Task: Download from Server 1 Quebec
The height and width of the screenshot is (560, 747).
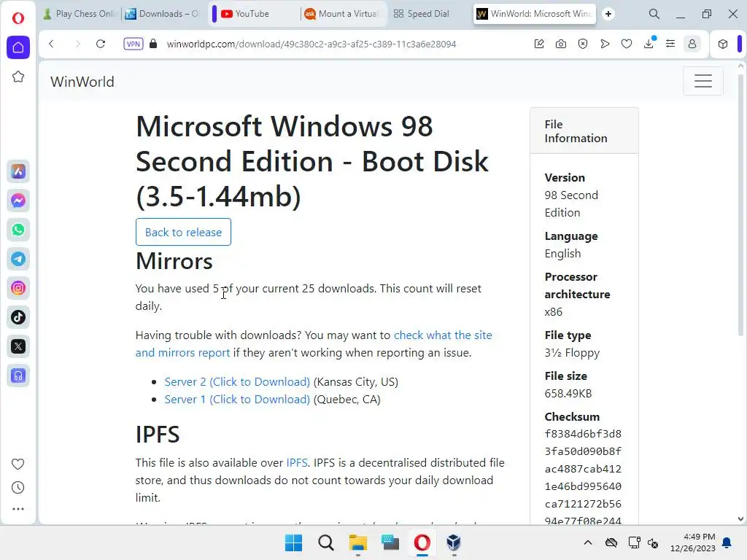Action: [237, 400]
